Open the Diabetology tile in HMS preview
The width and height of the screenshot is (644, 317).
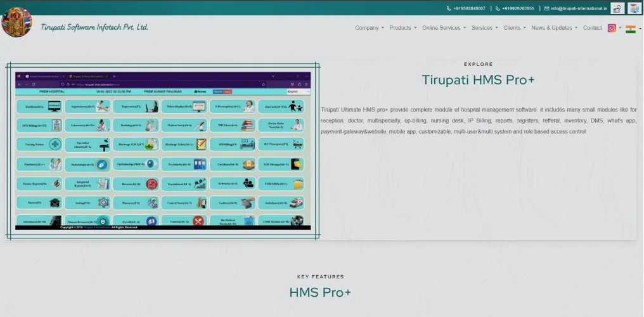[x=87, y=164]
